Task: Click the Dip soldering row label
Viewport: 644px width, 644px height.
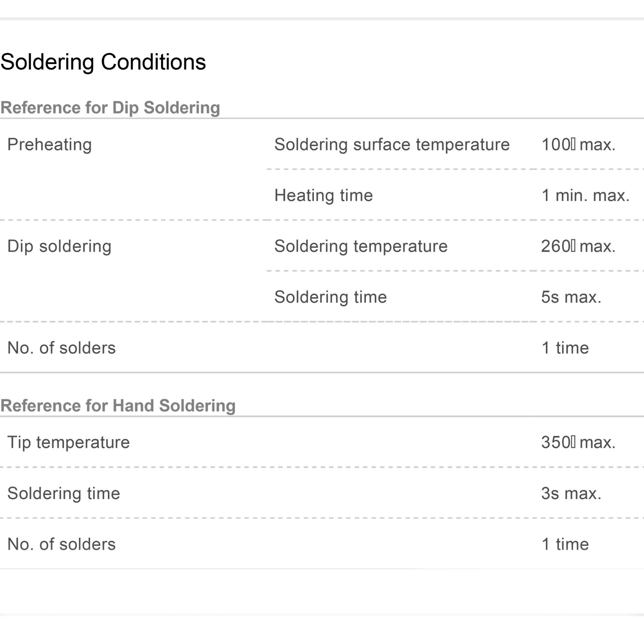Action: coord(59,246)
